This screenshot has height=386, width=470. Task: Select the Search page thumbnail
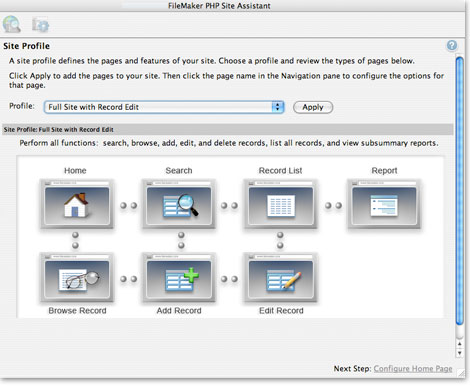point(179,204)
